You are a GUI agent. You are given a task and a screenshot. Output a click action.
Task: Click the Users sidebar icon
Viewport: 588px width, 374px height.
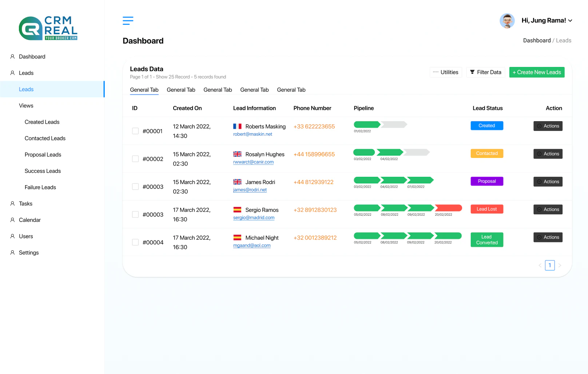[12, 236]
